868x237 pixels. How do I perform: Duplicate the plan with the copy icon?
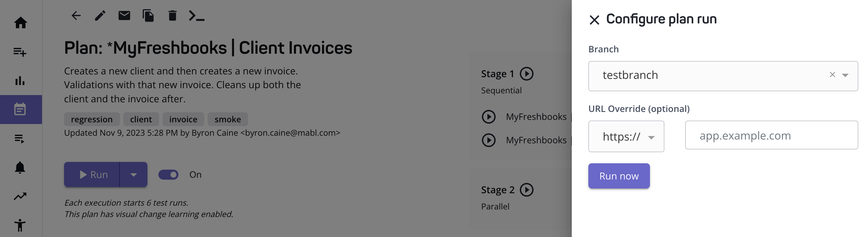[x=148, y=16]
